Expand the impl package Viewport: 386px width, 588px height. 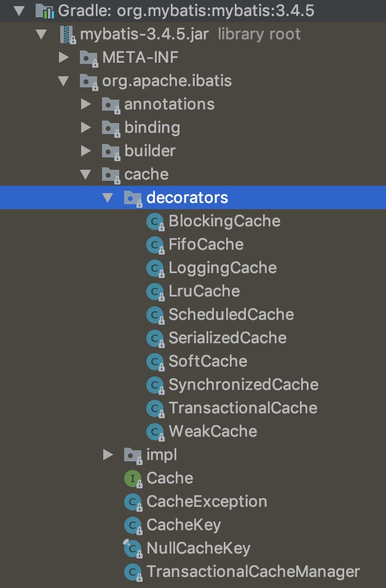108,455
